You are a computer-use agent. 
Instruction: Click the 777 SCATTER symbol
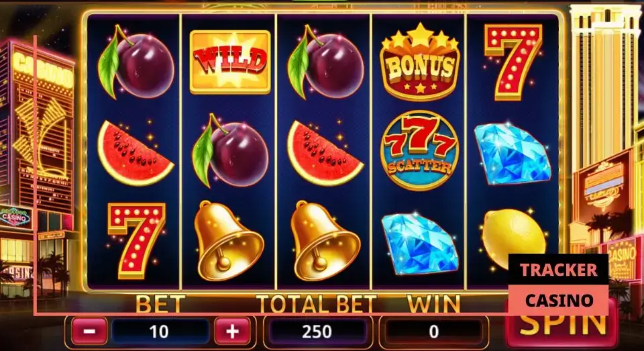click(419, 150)
